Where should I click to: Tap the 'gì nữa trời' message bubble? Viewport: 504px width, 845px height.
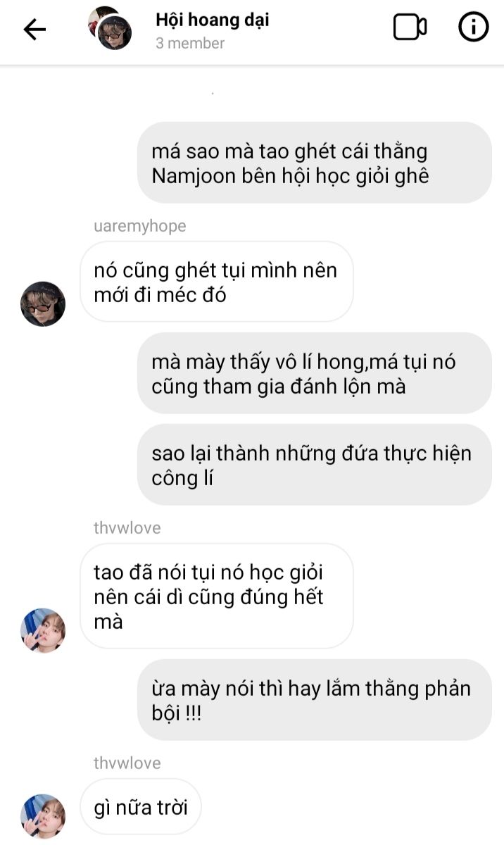pyautogui.click(x=141, y=807)
